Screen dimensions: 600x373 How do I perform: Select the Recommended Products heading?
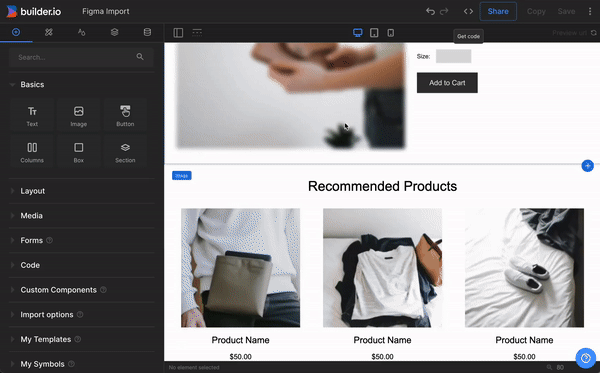(x=382, y=186)
